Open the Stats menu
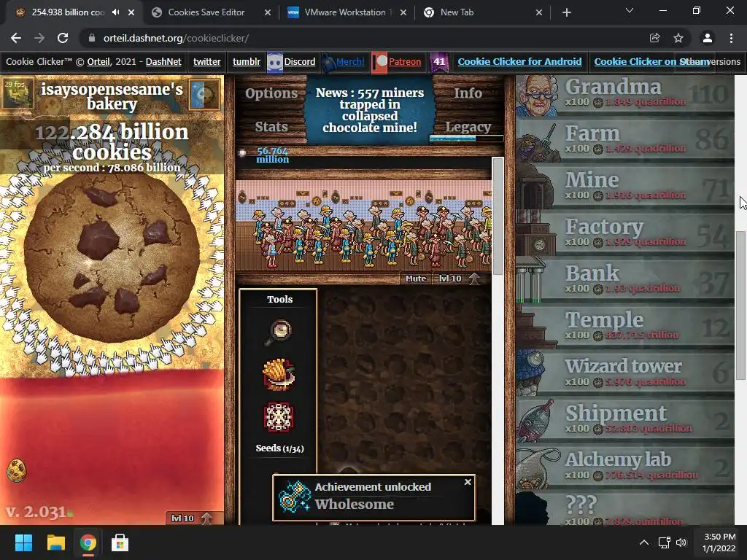Screen dimensions: 747x560 [271, 127]
